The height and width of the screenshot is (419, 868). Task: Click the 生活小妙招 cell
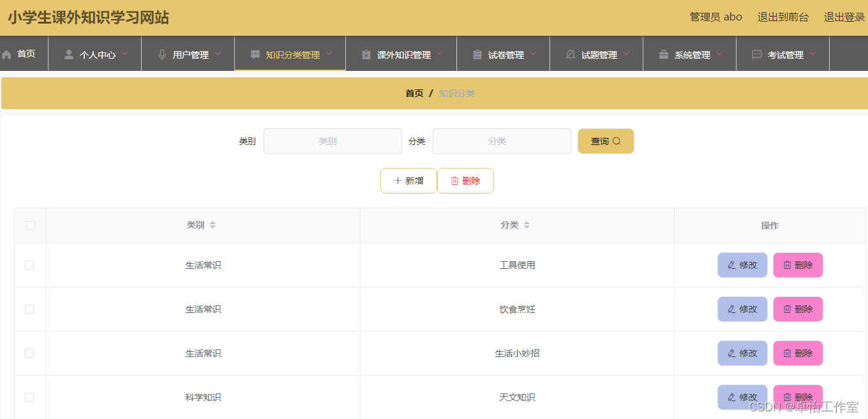click(x=517, y=353)
